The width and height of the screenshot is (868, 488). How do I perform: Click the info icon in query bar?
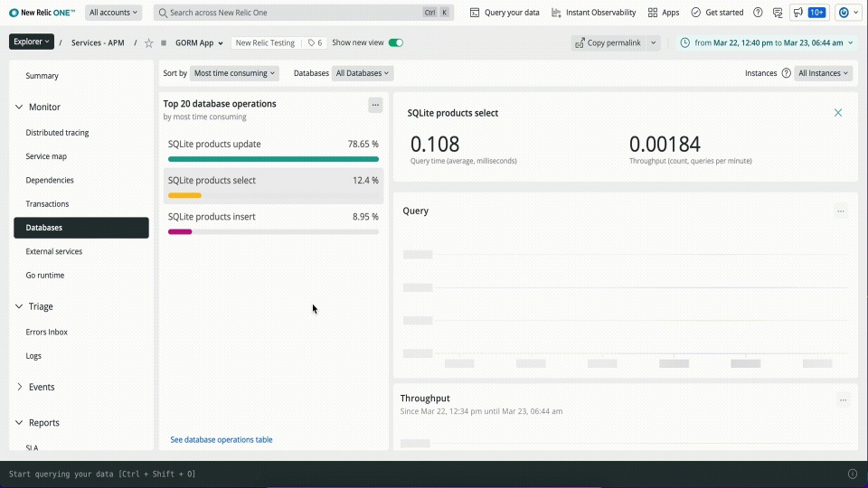[x=853, y=474]
